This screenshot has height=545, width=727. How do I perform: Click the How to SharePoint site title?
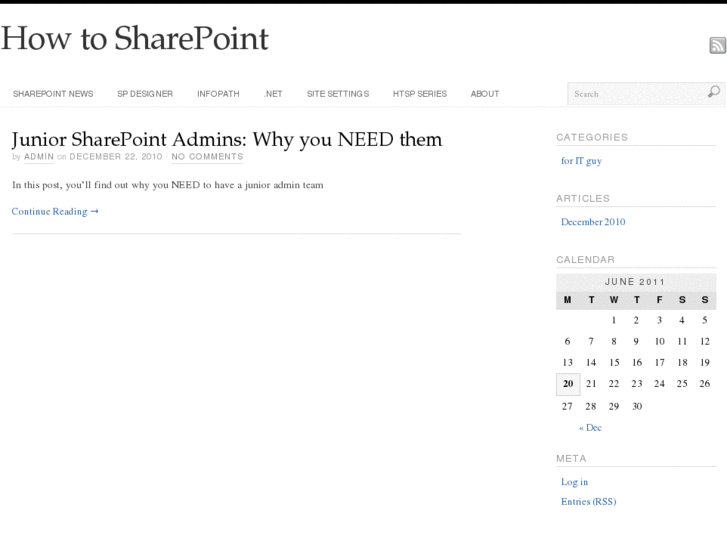point(135,39)
